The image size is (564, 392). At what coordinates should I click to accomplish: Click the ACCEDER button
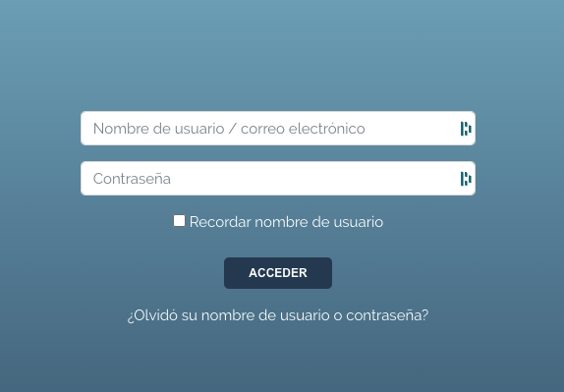coord(278,273)
